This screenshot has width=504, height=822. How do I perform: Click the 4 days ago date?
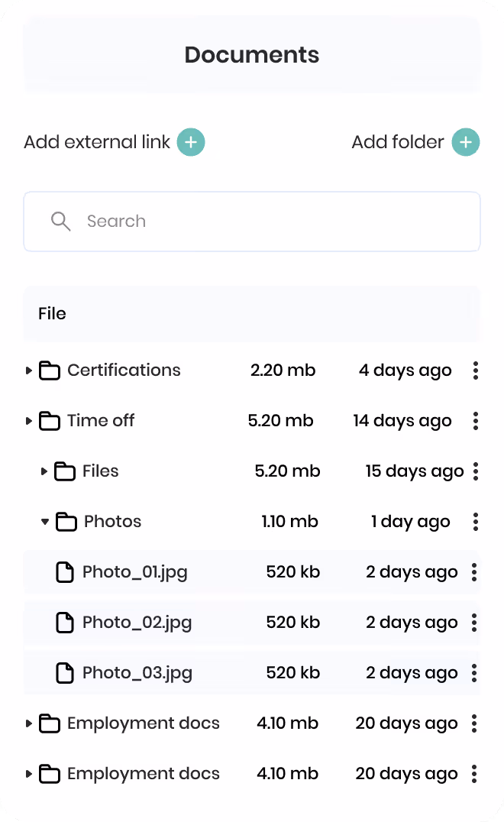405,371
